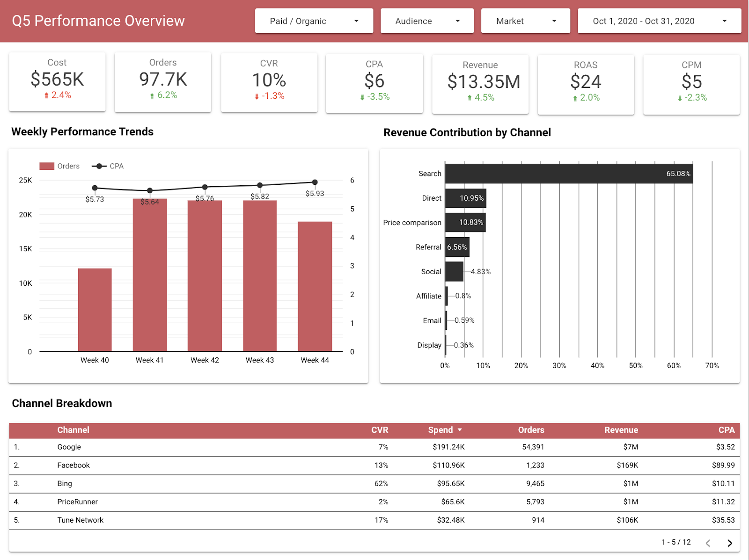Click the Cost 2.4% change indicator
This screenshot has height=560, width=749.
[58, 95]
